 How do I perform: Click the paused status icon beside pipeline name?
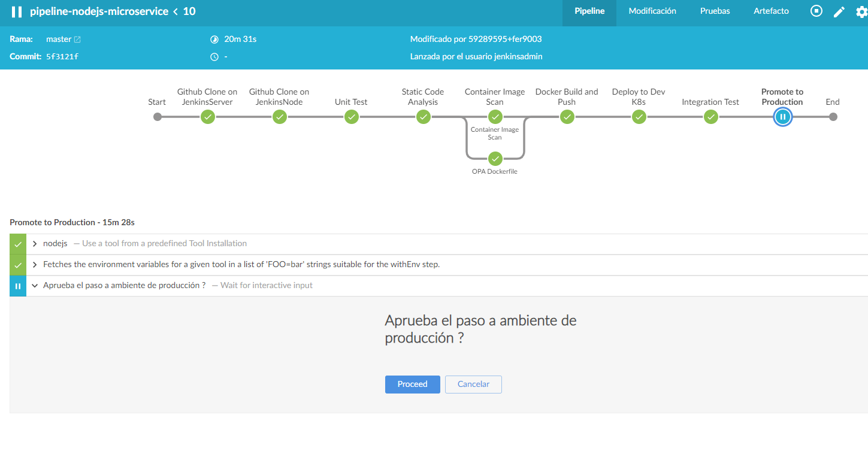[17, 11]
